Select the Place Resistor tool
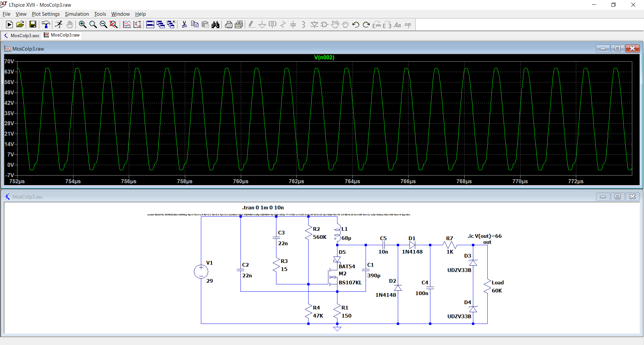Screen dimensions: 644x345 tap(283, 24)
